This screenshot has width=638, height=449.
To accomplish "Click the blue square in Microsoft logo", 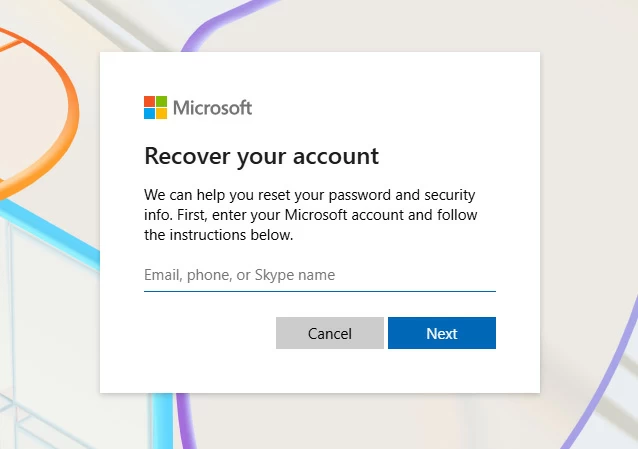I will [x=149, y=113].
